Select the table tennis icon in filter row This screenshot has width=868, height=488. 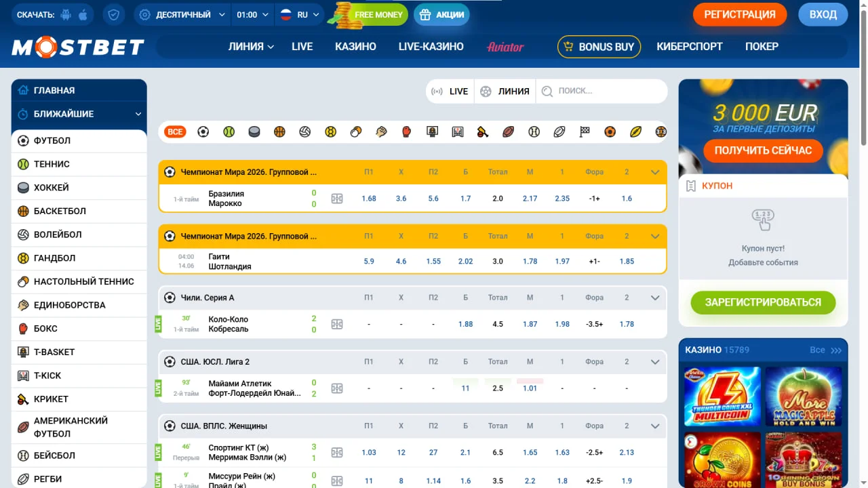pyautogui.click(x=356, y=131)
